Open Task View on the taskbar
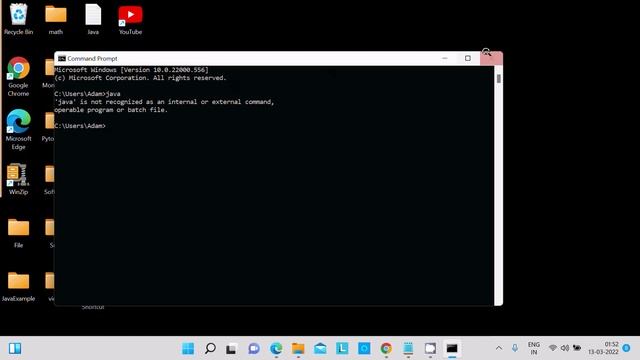Screen dimensions: 640x360 point(231,349)
